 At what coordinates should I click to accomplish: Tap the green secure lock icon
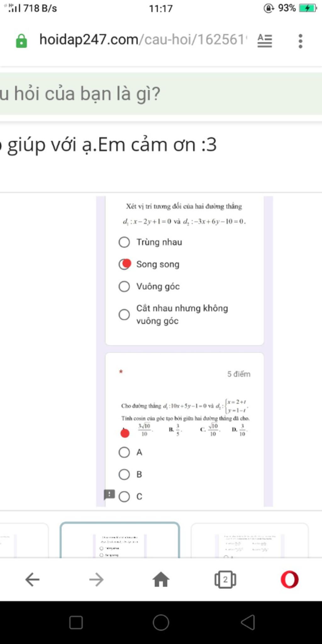tap(21, 41)
